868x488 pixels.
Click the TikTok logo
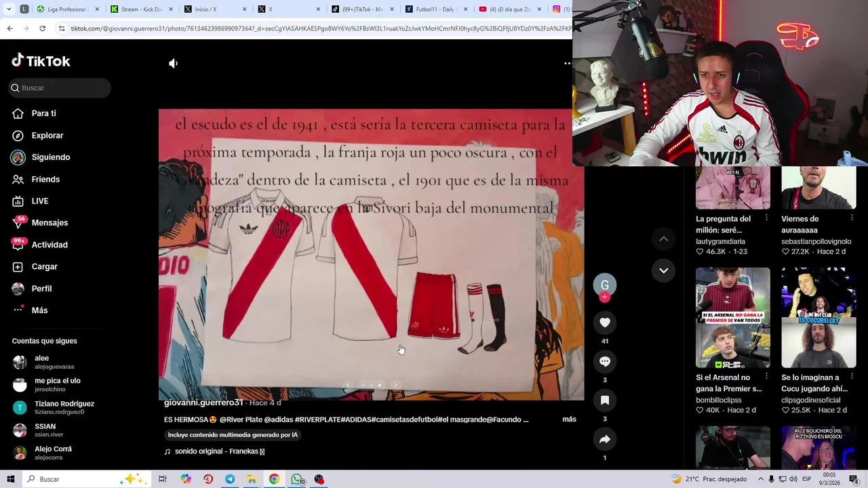click(x=41, y=61)
